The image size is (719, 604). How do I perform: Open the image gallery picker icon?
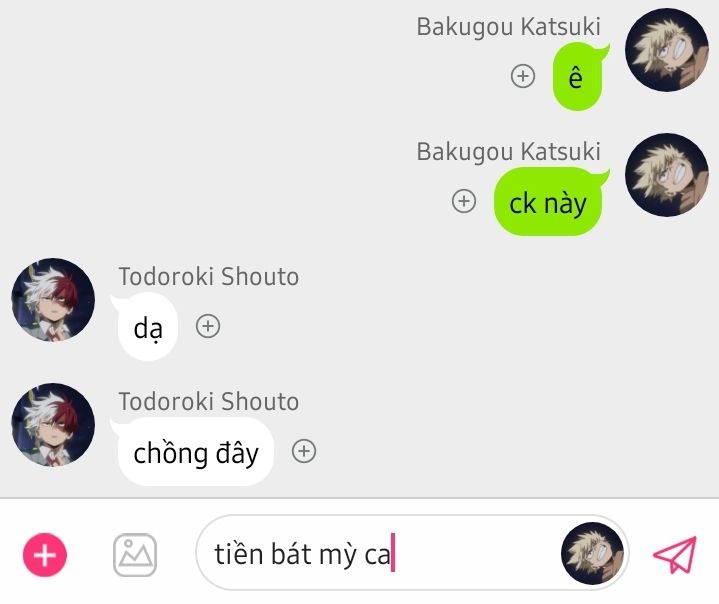tap(135, 554)
